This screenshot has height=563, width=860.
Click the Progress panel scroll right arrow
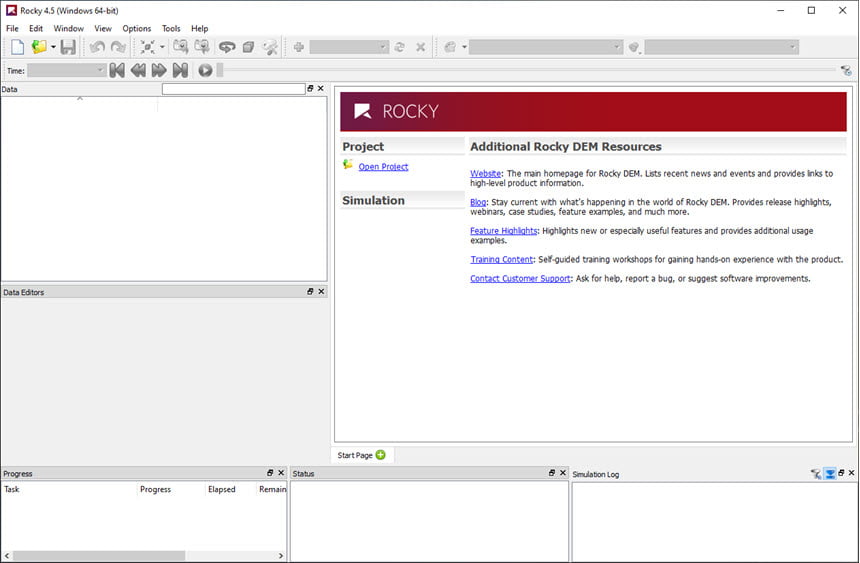[x=281, y=556]
